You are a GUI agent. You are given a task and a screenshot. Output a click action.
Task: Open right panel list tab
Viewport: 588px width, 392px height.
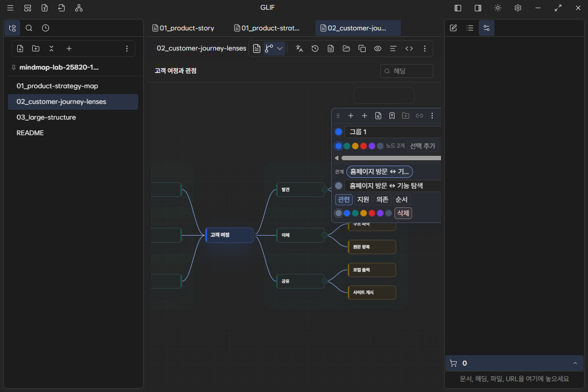pos(470,28)
